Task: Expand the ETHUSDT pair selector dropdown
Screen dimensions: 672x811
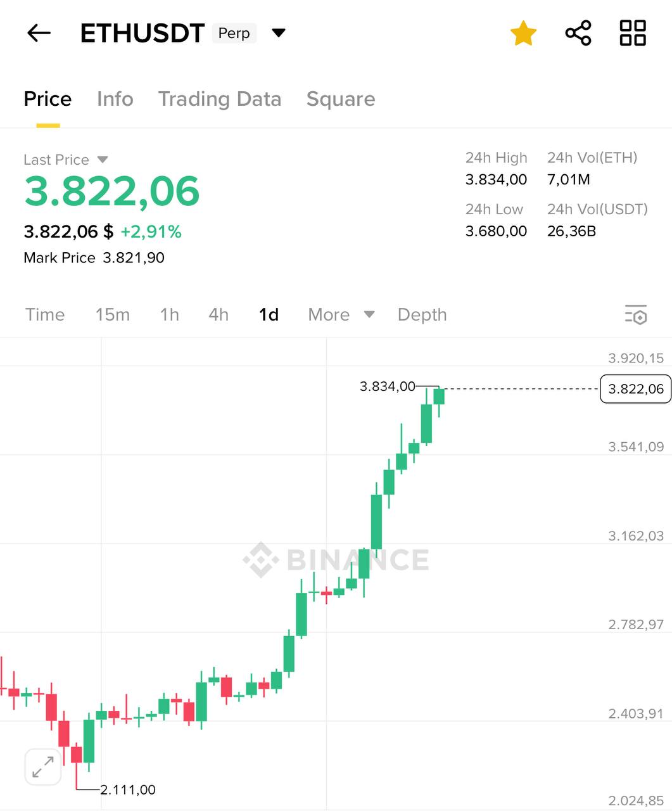Action: point(279,33)
